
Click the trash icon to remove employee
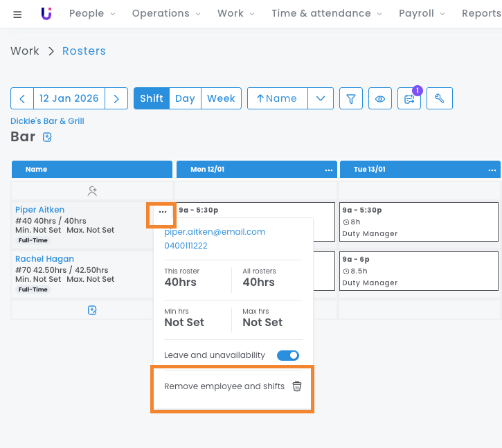(x=296, y=386)
